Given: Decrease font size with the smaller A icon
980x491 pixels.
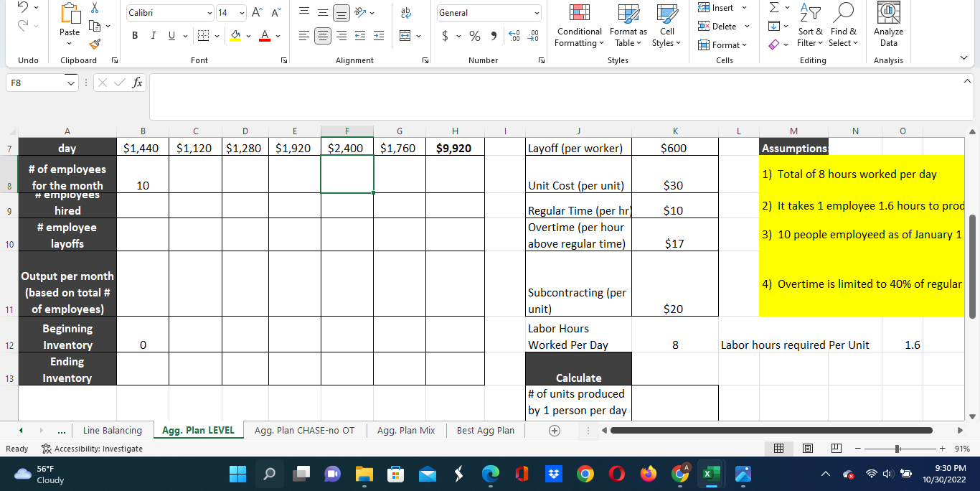Looking at the screenshot, I should click(275, 14).
